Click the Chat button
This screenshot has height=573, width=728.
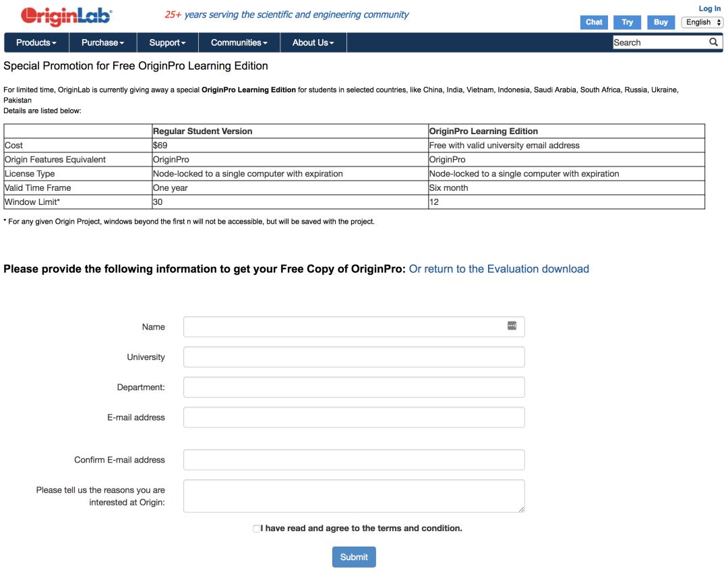pyautogui.click(x=594, y=22)
